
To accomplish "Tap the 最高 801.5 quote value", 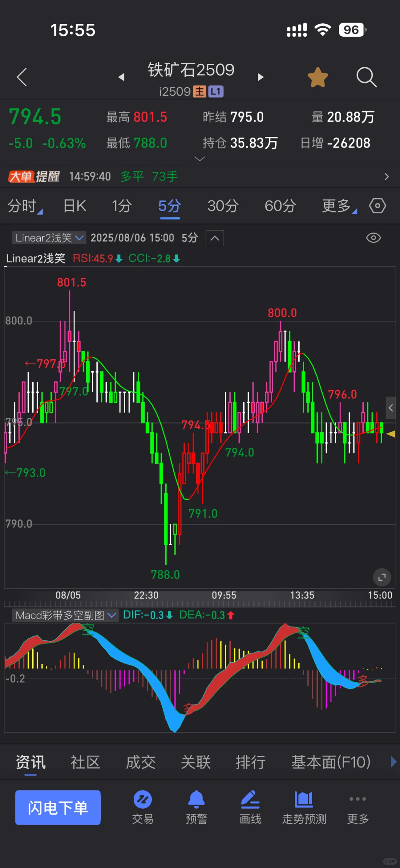I will (136, 117).
